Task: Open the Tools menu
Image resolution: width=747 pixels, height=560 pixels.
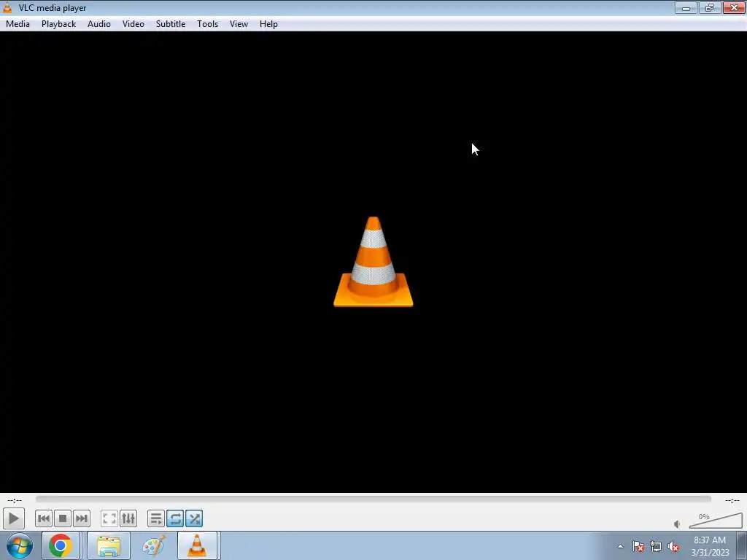Action: tap(208, 24)
